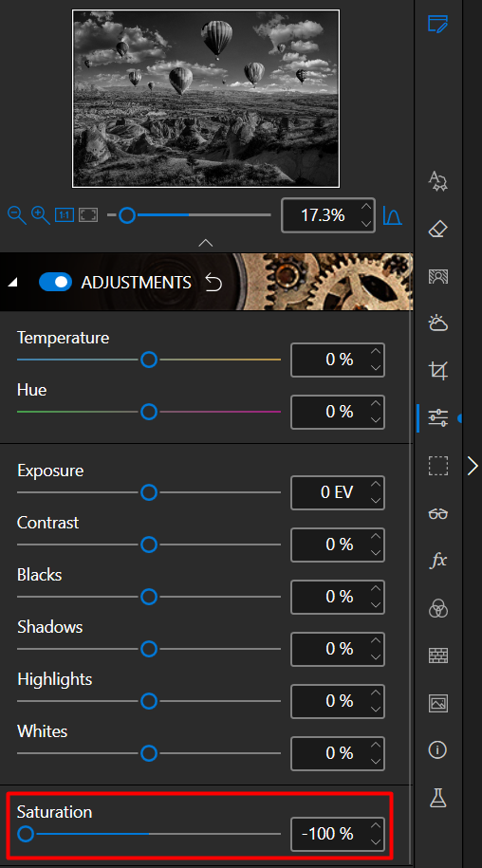This screenshot has width=482, height=868.
Task: Open the experimental flask icon
Action: [437, 798]
